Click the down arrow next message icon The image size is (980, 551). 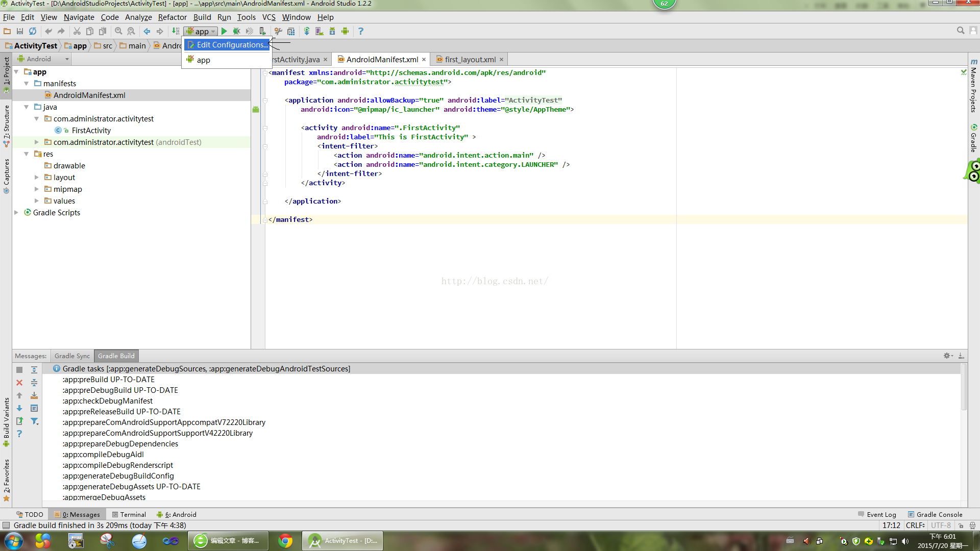[19, 408]
